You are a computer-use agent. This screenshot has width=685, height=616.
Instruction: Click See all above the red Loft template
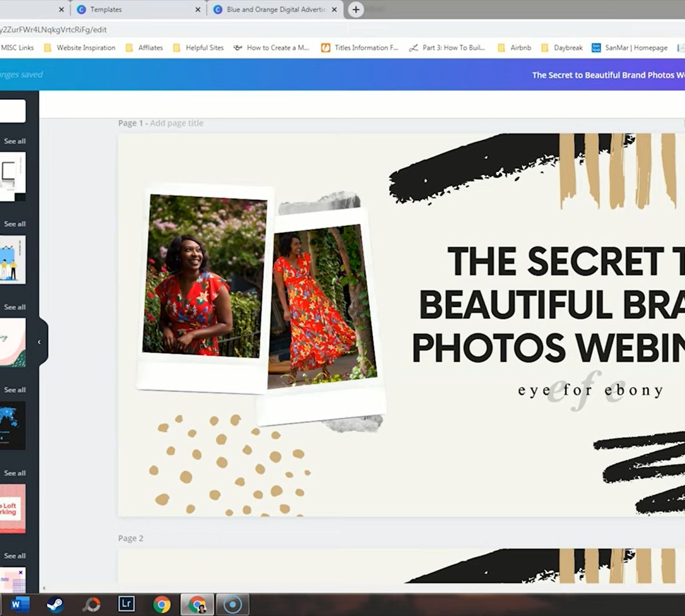[x=14, y=473]
